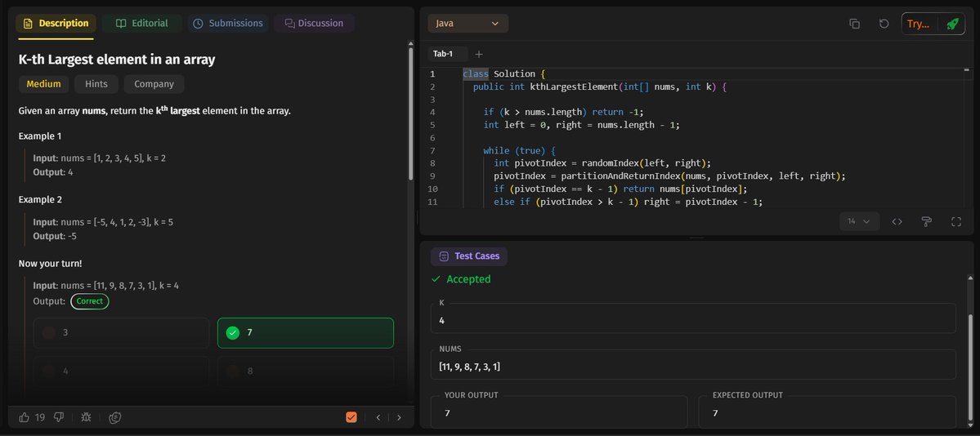This screenshot has height=436, width=980.
Task: Click the Medium difficulty tag
Action: (44, 84)
